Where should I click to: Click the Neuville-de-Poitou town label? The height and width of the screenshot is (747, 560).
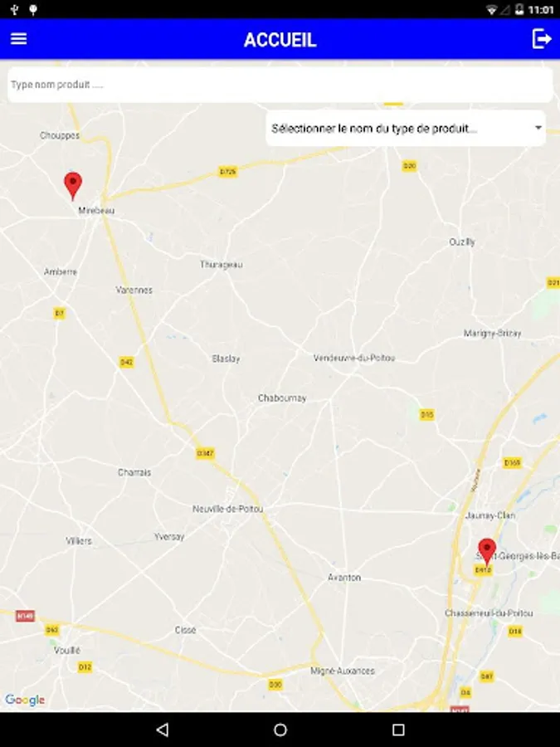pyautogui.click(x=227, y=509)
